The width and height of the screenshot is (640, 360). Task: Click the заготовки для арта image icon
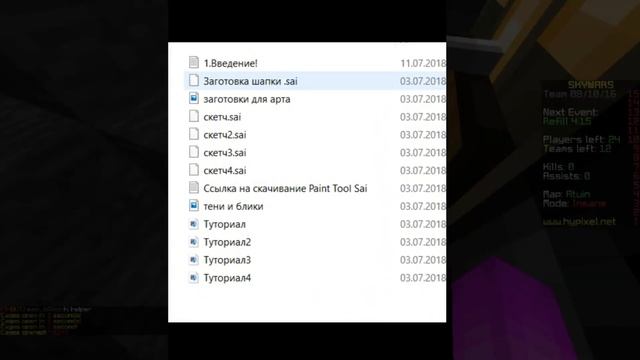tap(194, 98)
